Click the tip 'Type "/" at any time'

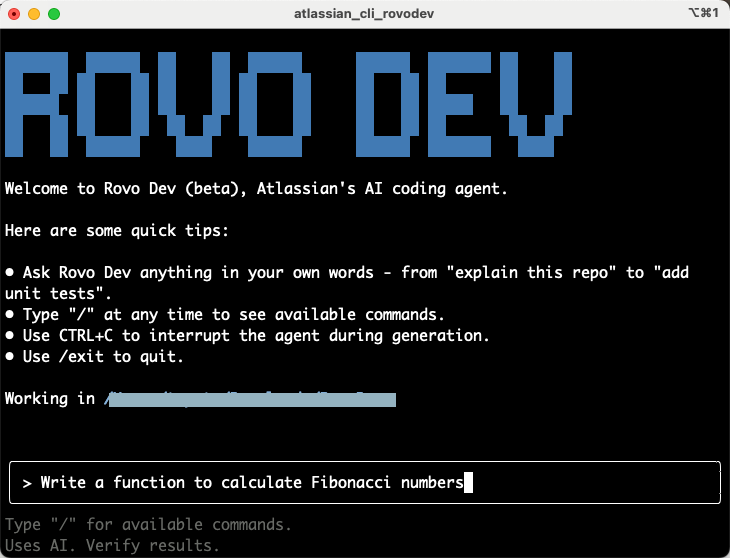(x=224, y=315)
